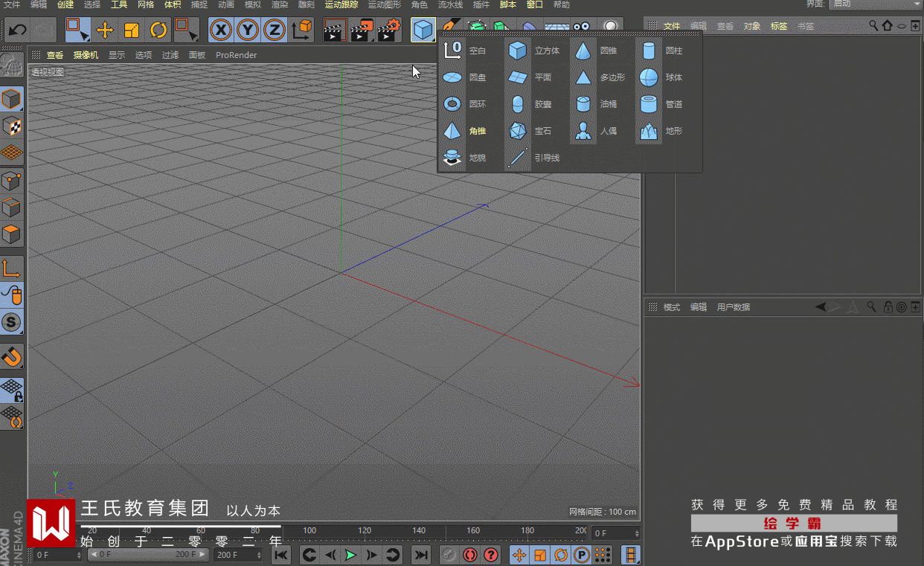Add a Disc (圆盘) primitive
Viewport: 924px width, 566px height.
coord(465,77)
